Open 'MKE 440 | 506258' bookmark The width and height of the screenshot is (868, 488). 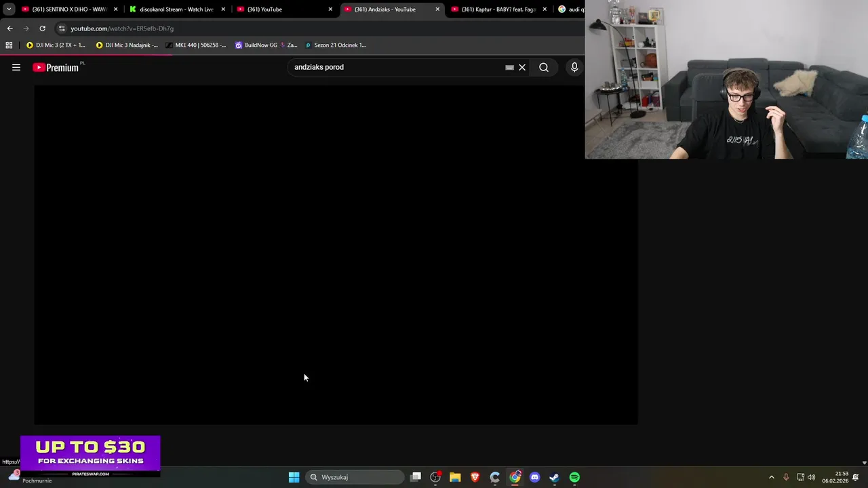click(196, 45)
